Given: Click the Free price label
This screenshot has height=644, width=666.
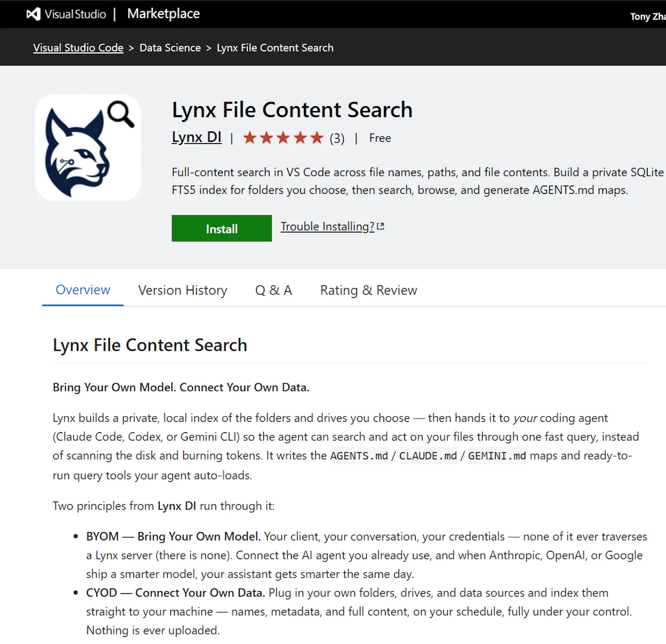Looking at the screenshot, I should tap(380, 138).
